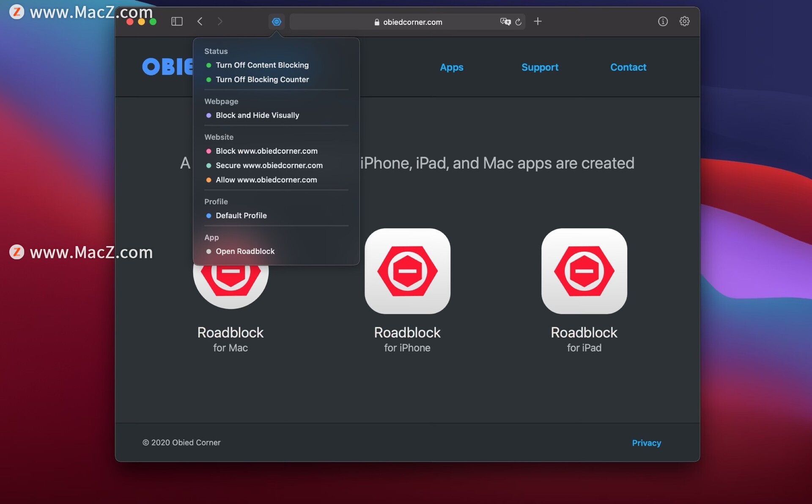This screenshot has width=812, height=504.
Task: Select Default Profile
Action: coord(241,216)
